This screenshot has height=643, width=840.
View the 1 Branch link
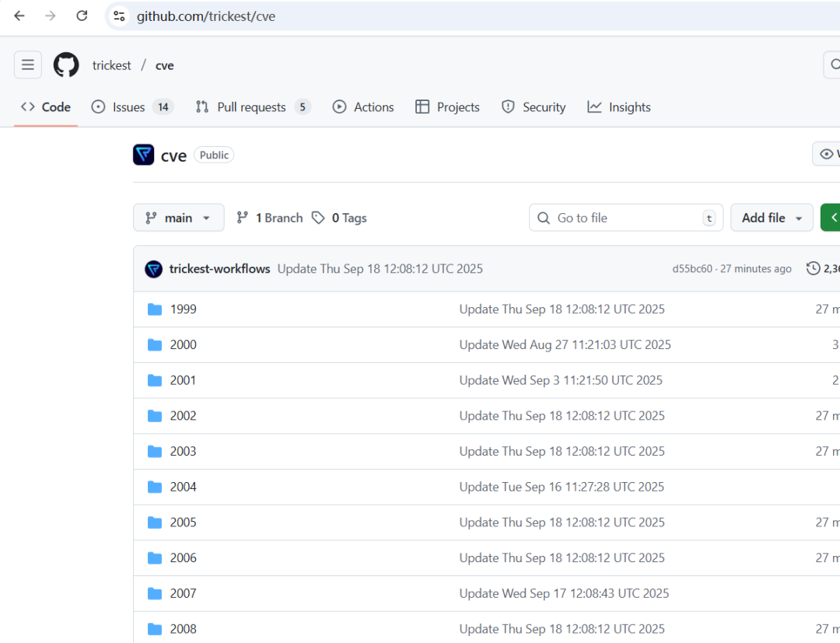pyautogui.click(x=269, y=218)
